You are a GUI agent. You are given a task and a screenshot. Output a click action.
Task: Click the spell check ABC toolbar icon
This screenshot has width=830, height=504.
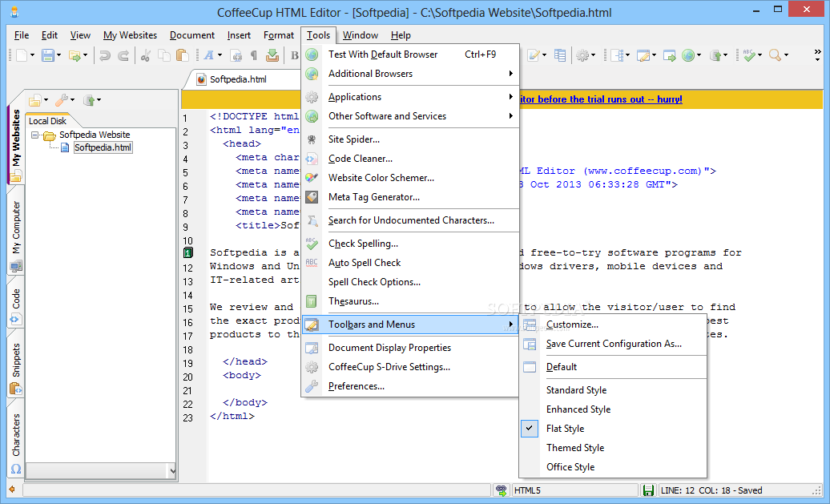point(748,55)
